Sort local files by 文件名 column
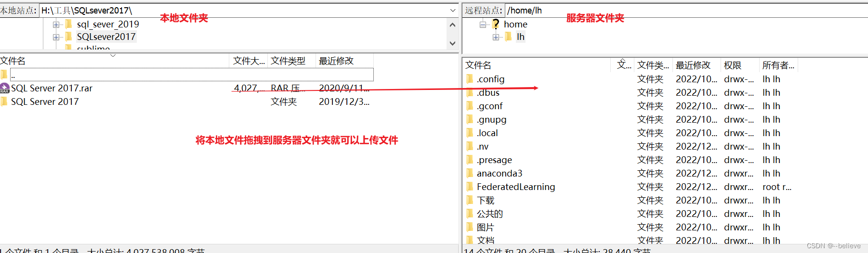 (114, 61)
